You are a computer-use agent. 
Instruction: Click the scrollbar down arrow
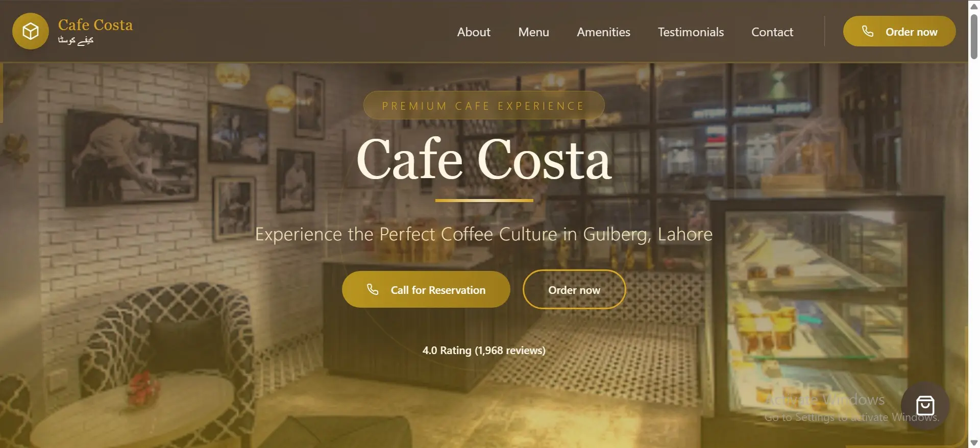[x=974, y=442]
